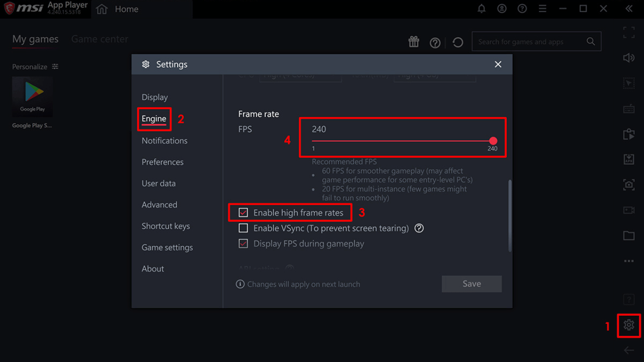The height and width of the screenshot is (362, 644).
Task: Open the rewards gift icon
Action: coord(414,42)
